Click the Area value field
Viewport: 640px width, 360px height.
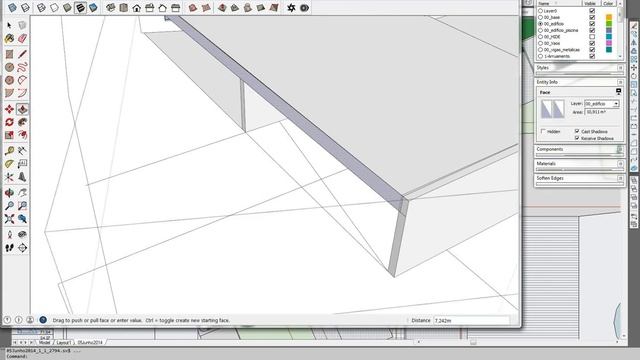pos(602,112)
